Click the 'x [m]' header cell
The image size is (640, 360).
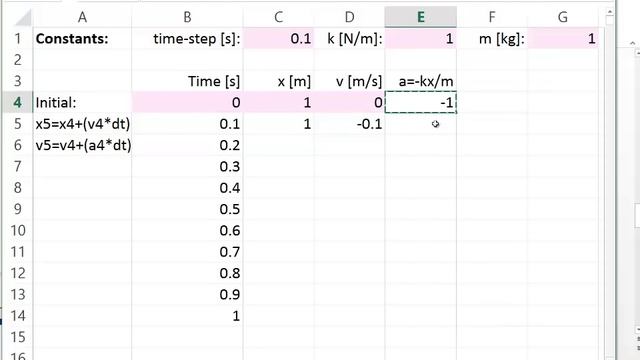[279, 81]
